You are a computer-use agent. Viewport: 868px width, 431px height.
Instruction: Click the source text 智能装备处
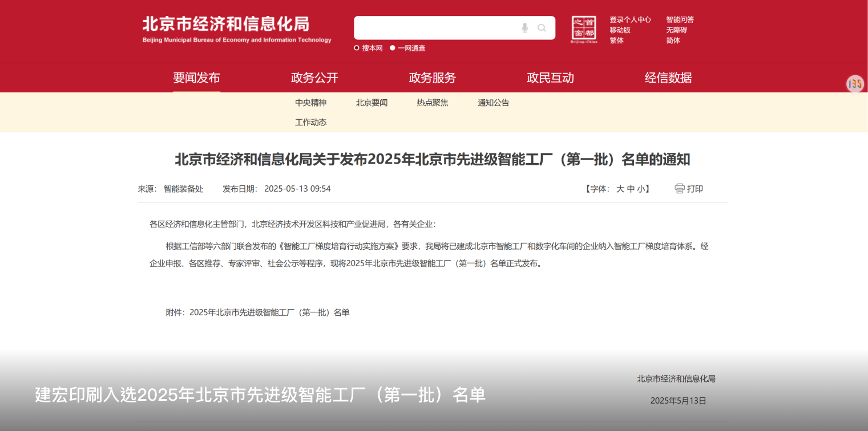[x=183, y=189]
